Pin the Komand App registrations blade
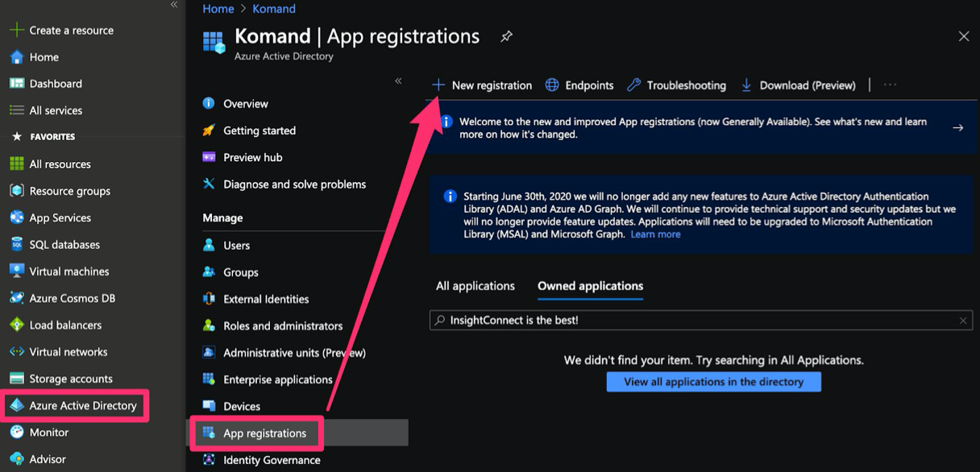This screenshot has height=472, width=980. coord(506,37)
